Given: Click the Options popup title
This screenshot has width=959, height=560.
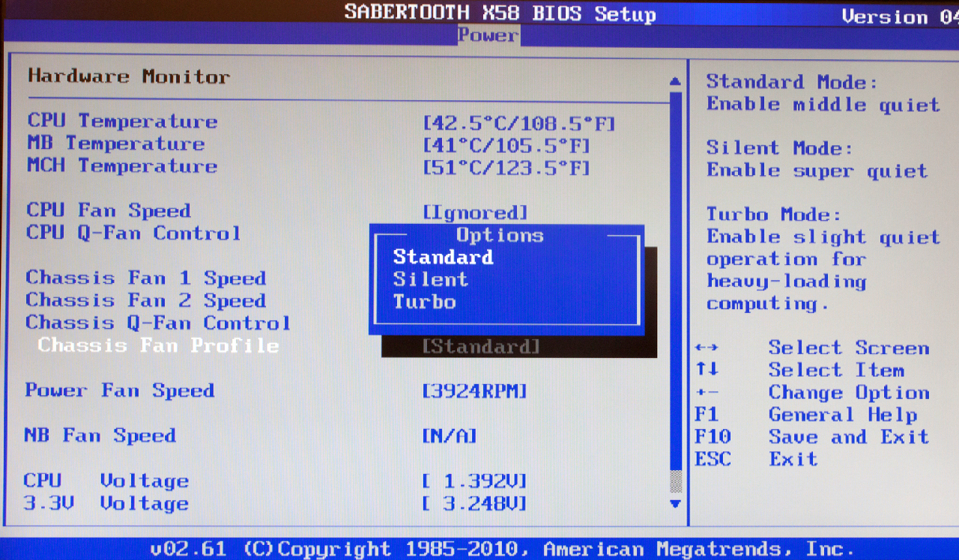Looking at the screenshot, I should (500, 235).
